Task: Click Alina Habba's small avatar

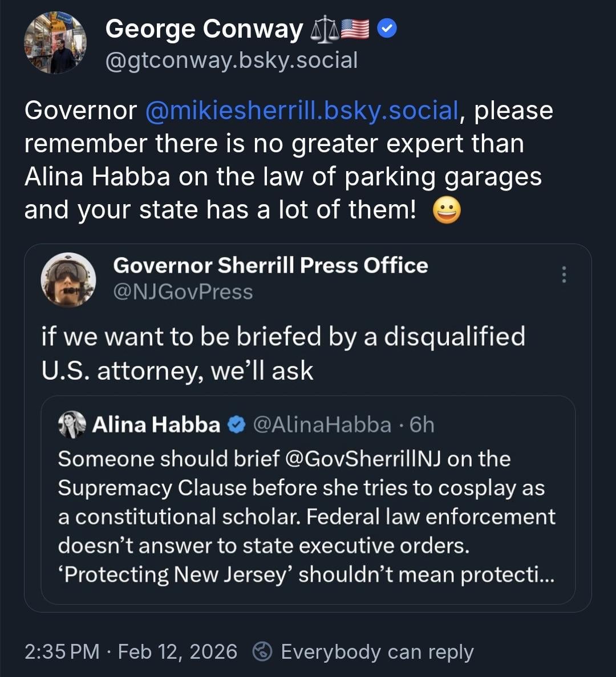Action: coord(72,425)
